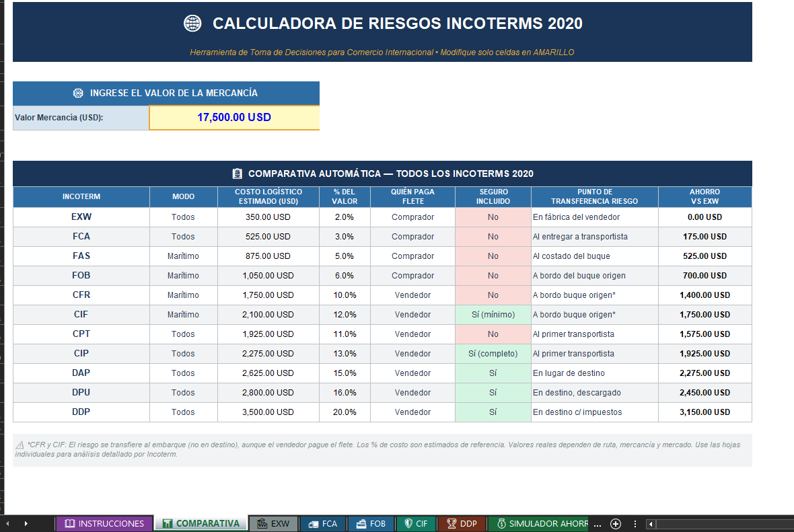Click the ship icon on the FOB tab
The width and height of the screenshot is (794, 532).
coord(361,523)
